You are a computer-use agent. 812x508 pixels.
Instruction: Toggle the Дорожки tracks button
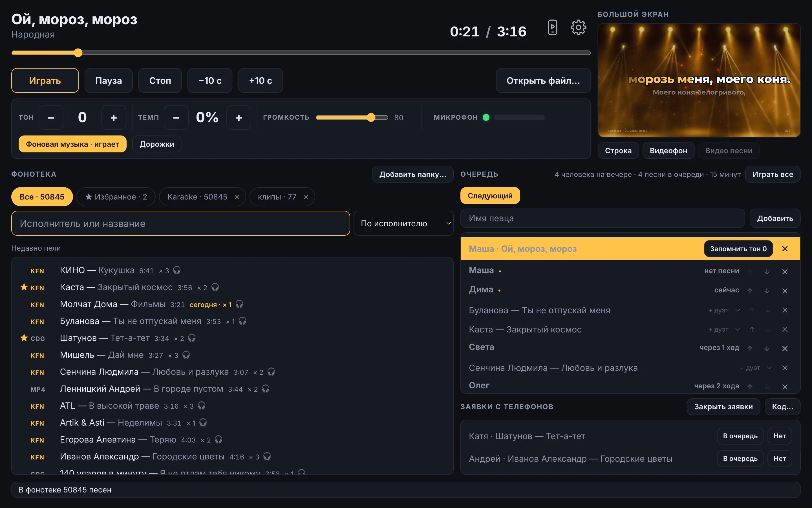point(157,144)
